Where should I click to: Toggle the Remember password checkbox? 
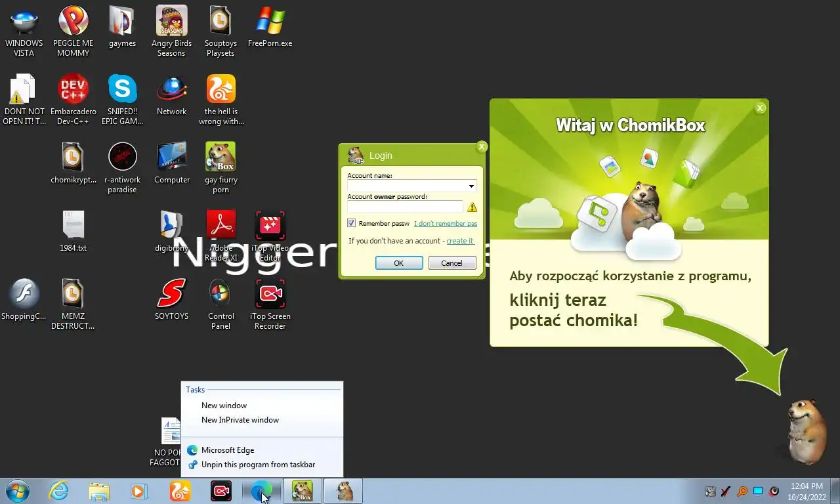[x=352, y=223]
